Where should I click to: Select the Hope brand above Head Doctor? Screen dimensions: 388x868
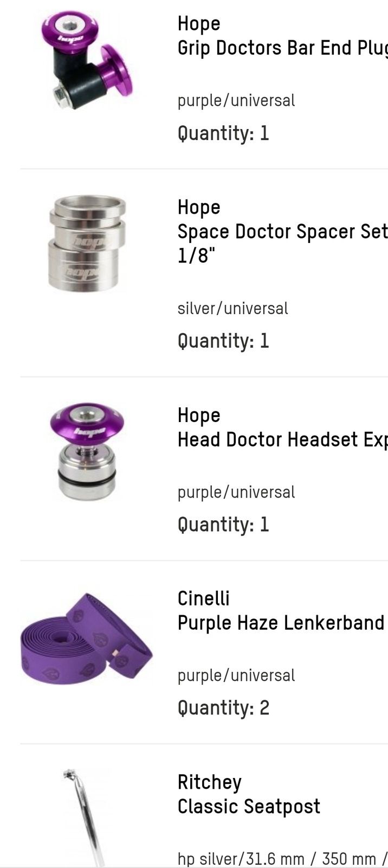tap(199, 416)
